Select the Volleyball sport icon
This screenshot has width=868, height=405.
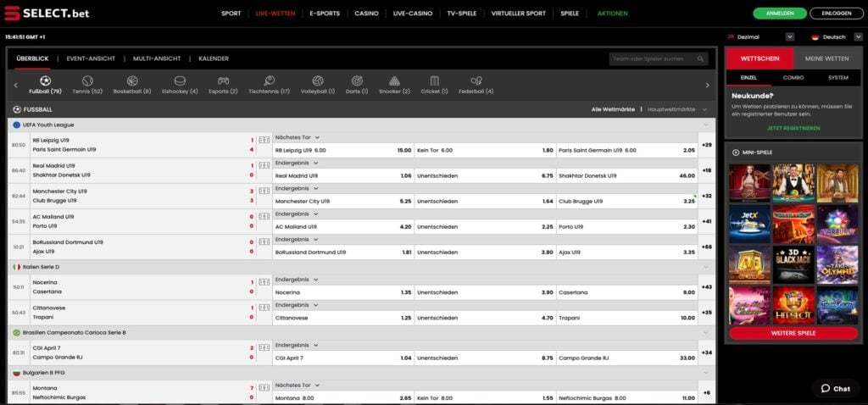tap(318, 80)
